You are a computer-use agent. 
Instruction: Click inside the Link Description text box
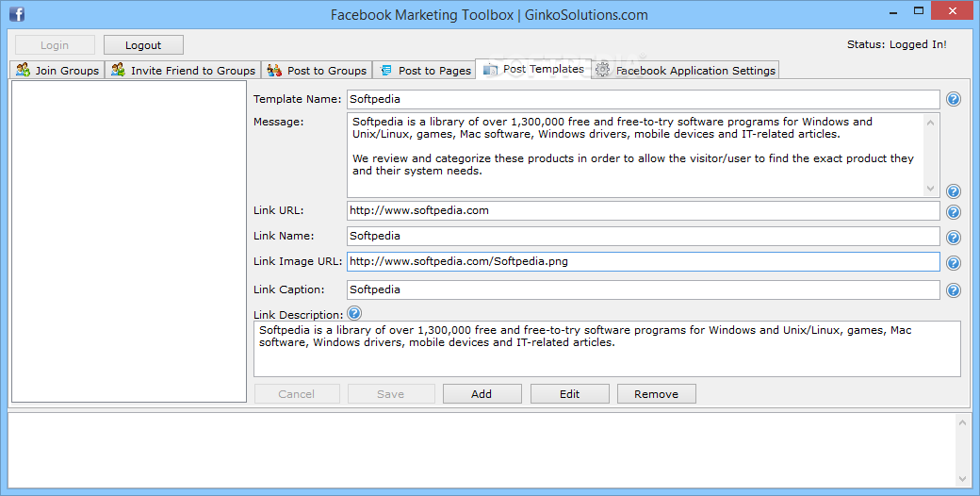point(607,349)
